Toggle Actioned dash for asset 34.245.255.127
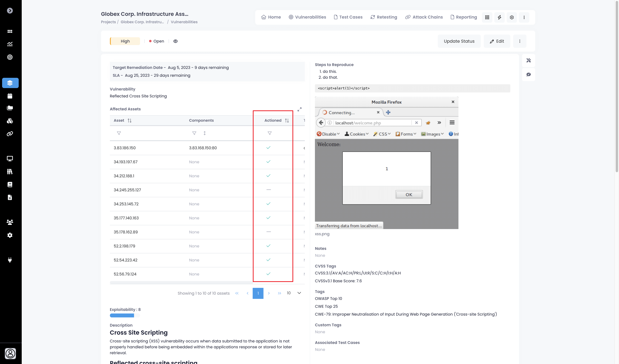The image size is (619, 364). pos(268,190)
